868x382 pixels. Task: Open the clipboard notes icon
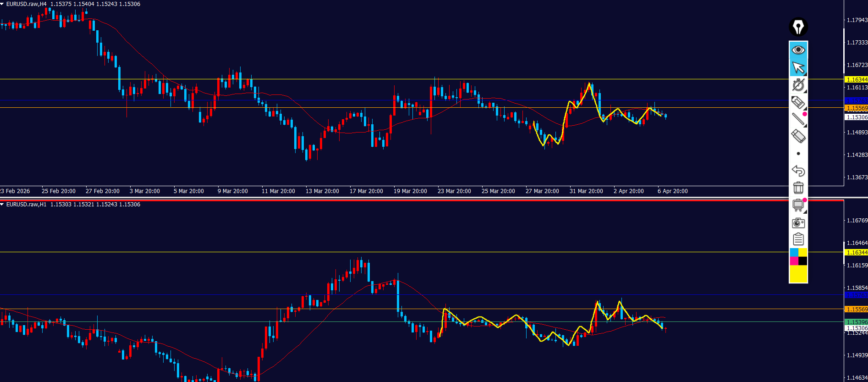point(798,239)
